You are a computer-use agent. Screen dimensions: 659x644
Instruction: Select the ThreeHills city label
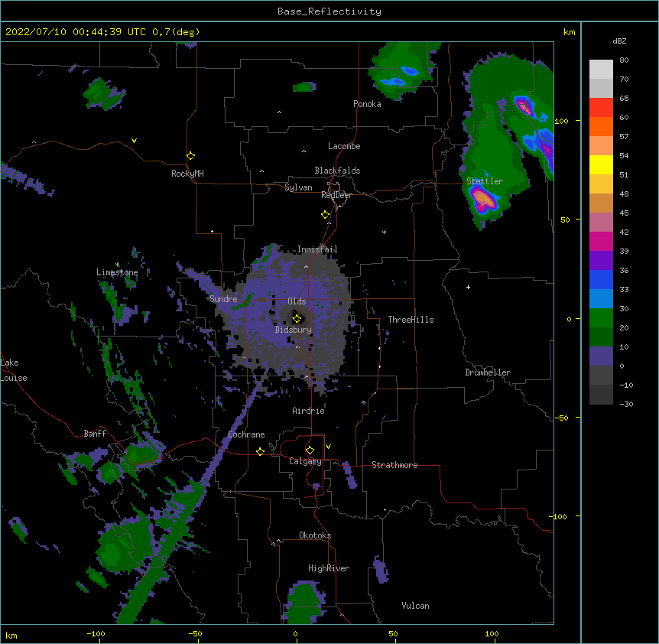[411, 320]
